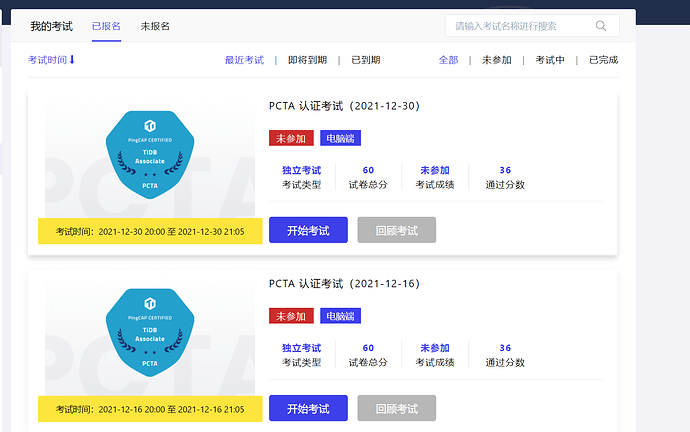Start the 2021-12-16 PCTA exam
The height and width of the screenshot is (432, 690).
(308, 408)
